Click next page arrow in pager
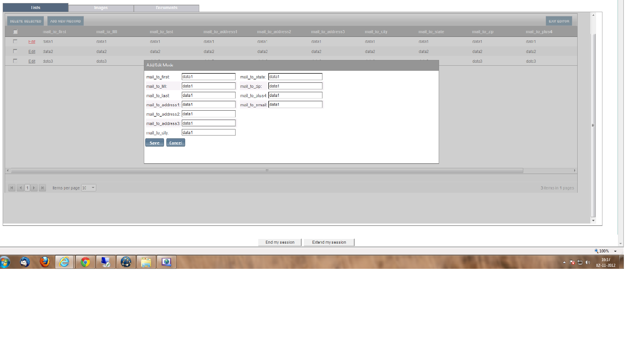The height and width of the screenshot is (362, 644). click(x=34, y=188)
